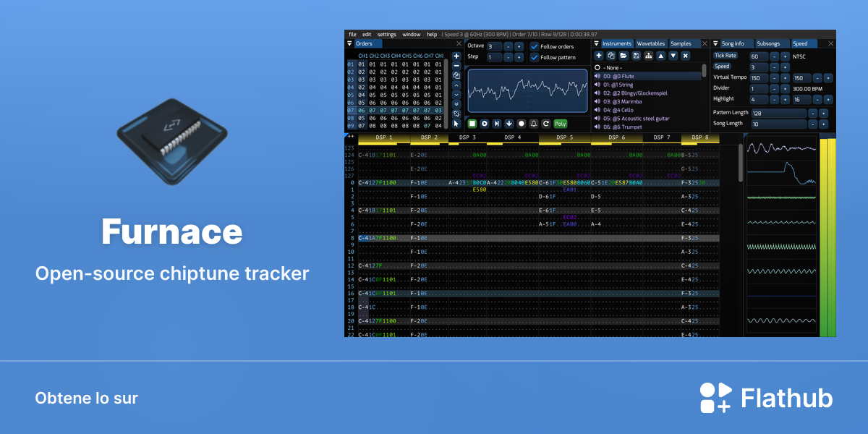The height and width of the screenshot is (434, 868).
Task: Move the instrument up with the triangle-up icon
Action: tap(660, 56)
